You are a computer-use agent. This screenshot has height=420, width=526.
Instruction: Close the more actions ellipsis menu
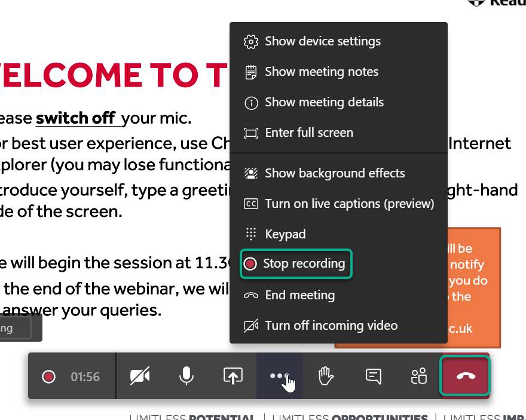click(x=279, y=376)
